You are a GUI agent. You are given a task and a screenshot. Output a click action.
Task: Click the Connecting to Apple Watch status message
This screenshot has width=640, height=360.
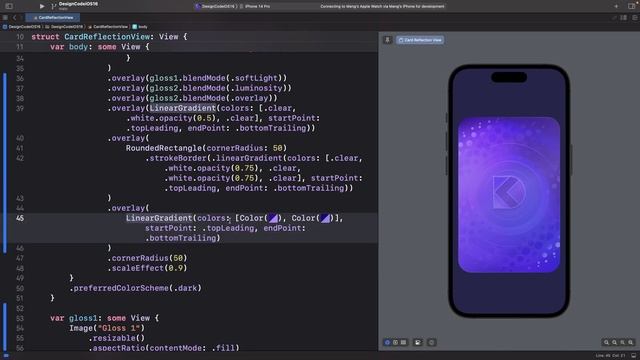tap(382, 6)
